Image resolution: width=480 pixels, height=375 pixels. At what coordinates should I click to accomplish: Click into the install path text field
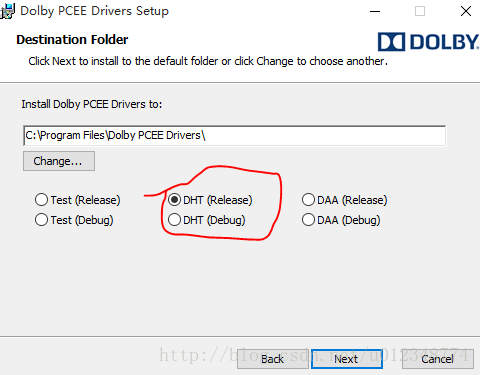point(234,135)
